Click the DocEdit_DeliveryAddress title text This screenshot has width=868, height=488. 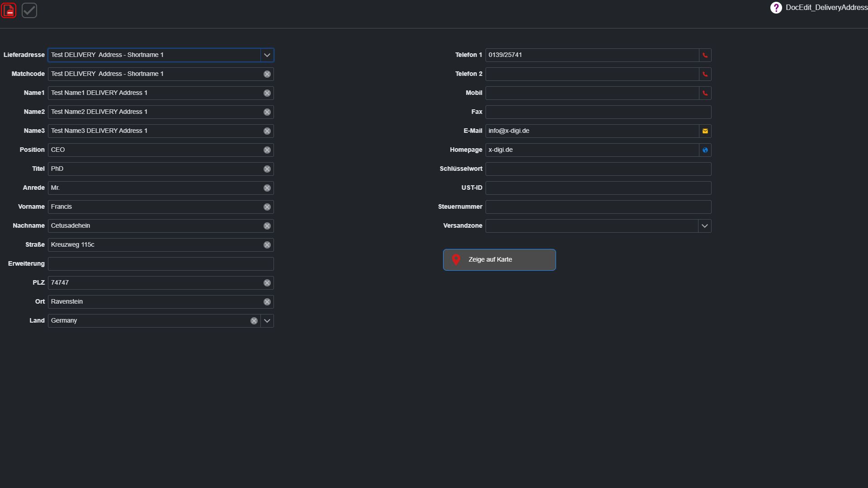click(826, 8)
